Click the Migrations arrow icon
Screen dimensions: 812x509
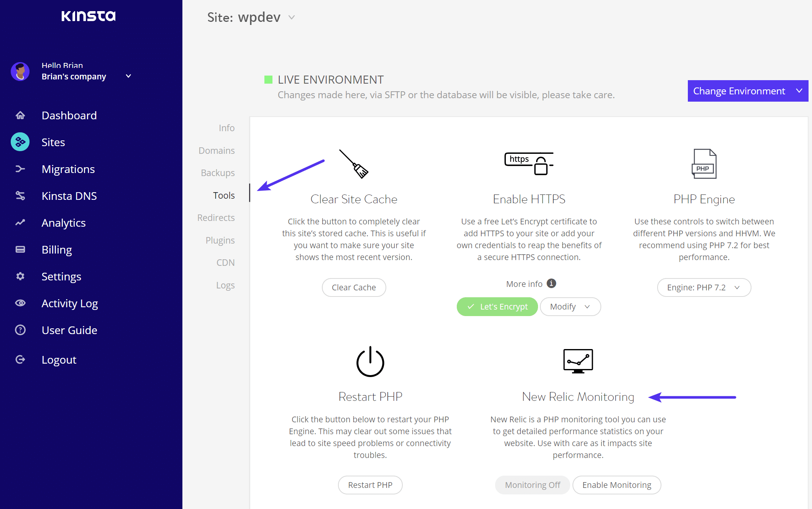pos(20,169)
